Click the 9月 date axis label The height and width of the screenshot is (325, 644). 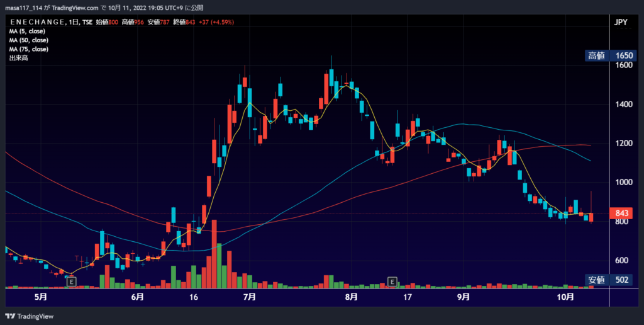(464, 297)
